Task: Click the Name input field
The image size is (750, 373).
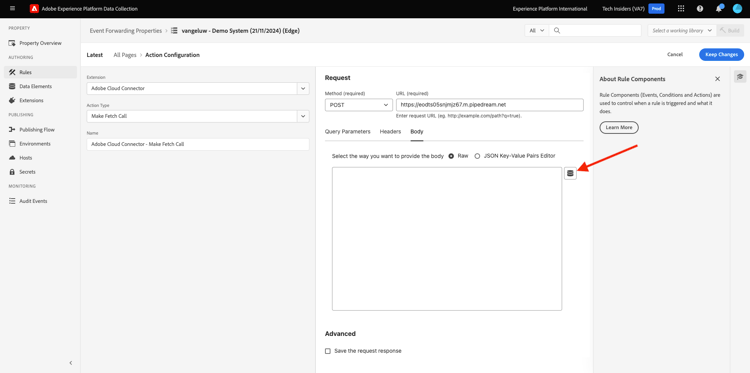Action: (198, 144)
